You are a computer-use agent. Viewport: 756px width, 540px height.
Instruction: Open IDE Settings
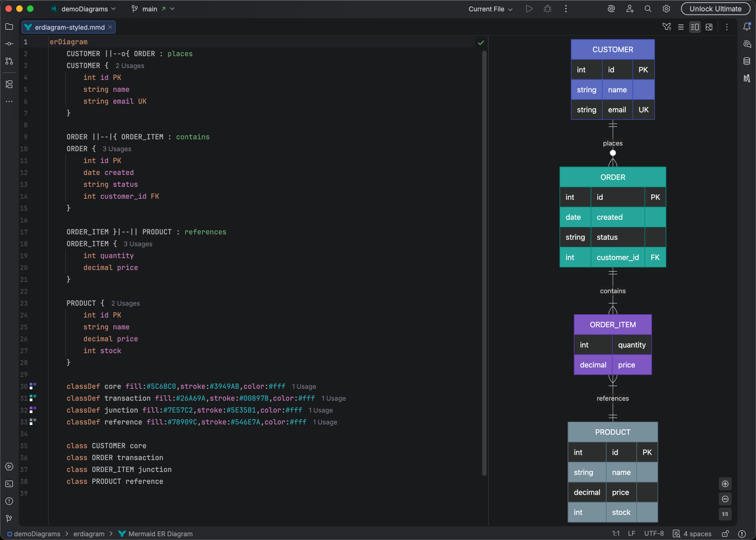[x=666, y=9]
